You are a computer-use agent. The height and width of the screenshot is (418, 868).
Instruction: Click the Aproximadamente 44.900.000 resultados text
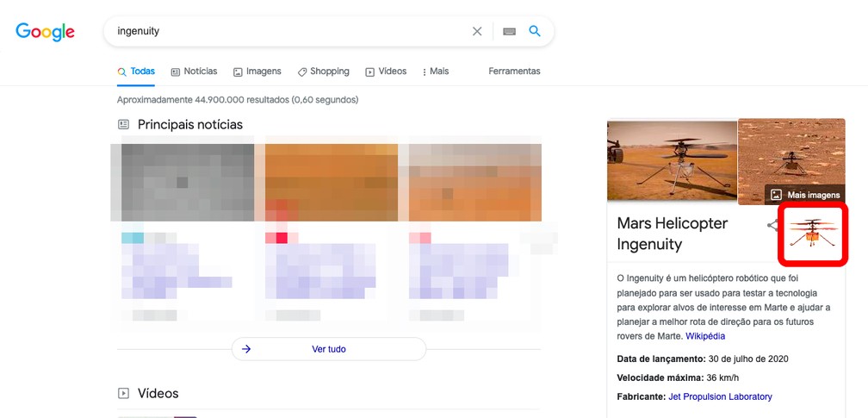coord(238,100)
